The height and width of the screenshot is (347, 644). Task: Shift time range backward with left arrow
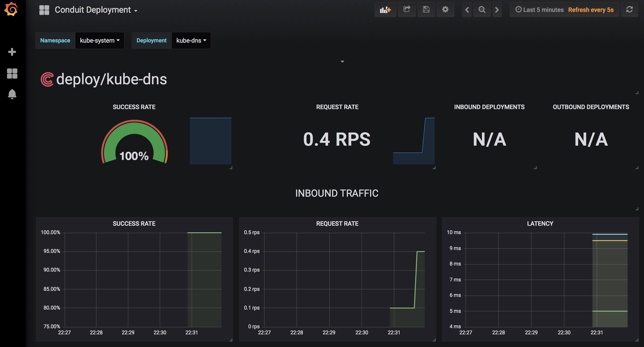coord(467,10)
